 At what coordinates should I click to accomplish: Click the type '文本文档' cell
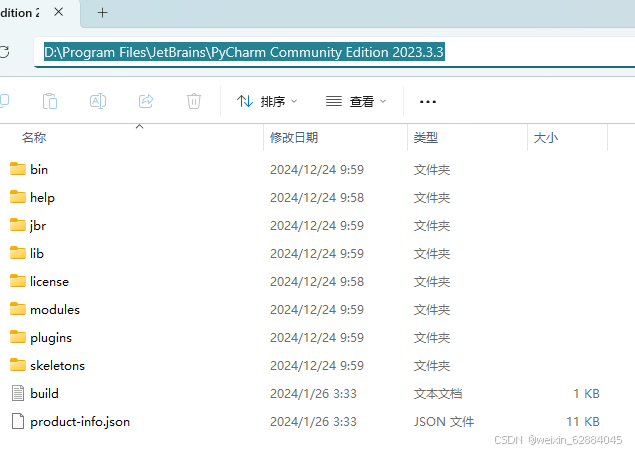tap(438, 394)
